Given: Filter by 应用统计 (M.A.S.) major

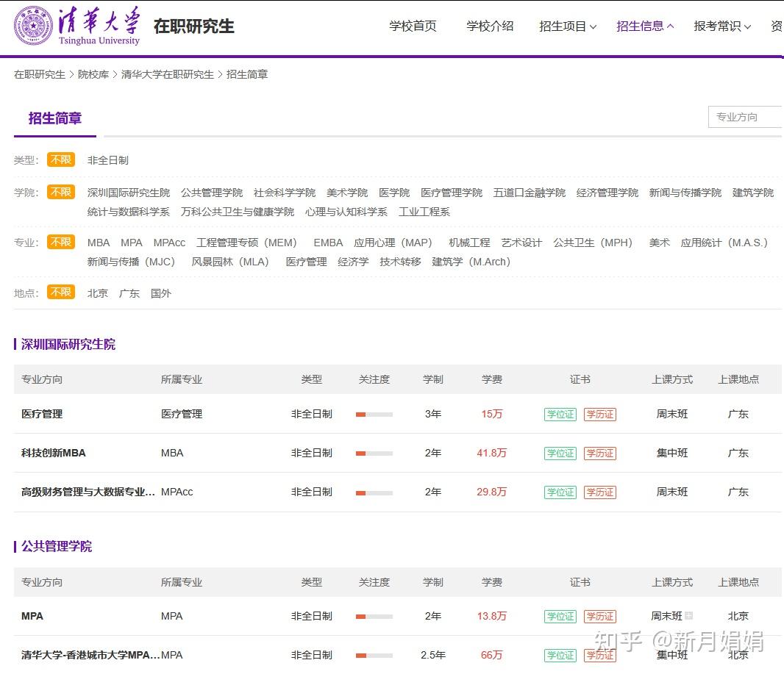Looking at the screenshot, I should click(724, 243).
